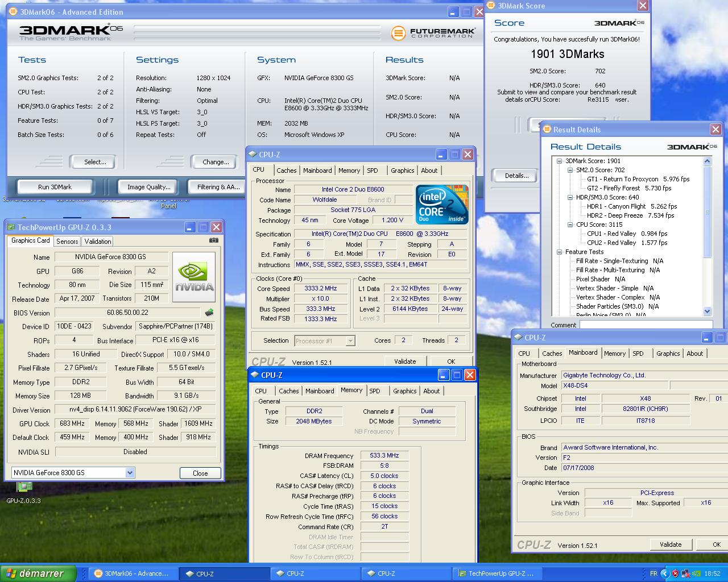Screen dimensions: 728x582
Task: Click the GPU Clock 683 MHz field
Action: click(x=73, y=423)
